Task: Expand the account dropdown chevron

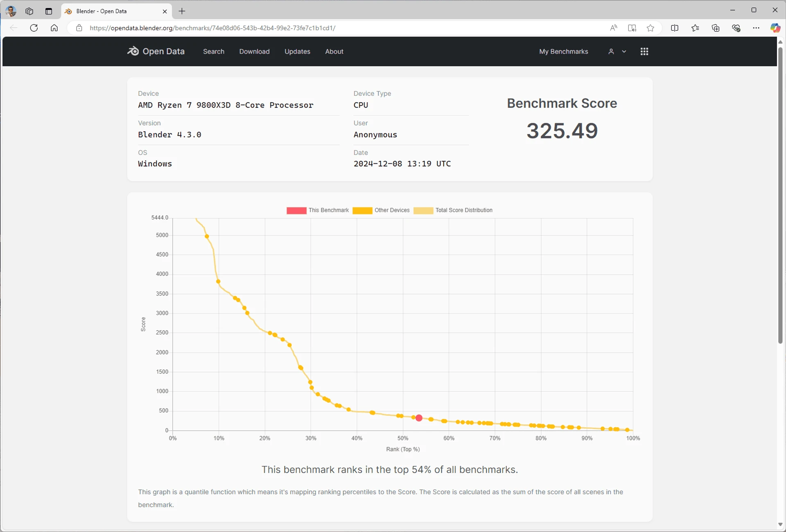Action: point(624,52)
